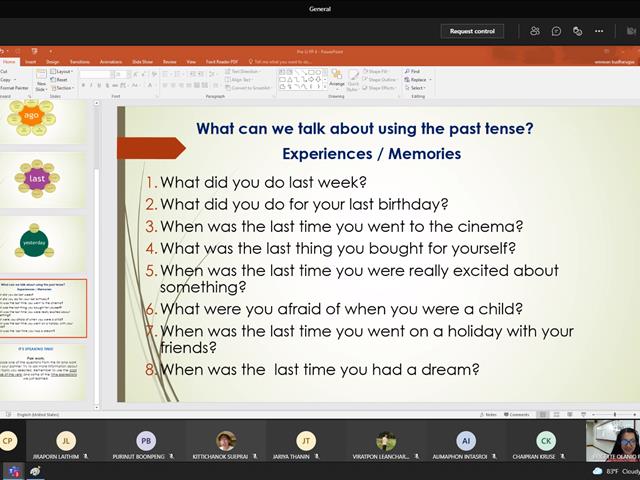Toggle the Comments pane in status bar
This screenshot has height=480, width=640.
(x=516, y=414)
